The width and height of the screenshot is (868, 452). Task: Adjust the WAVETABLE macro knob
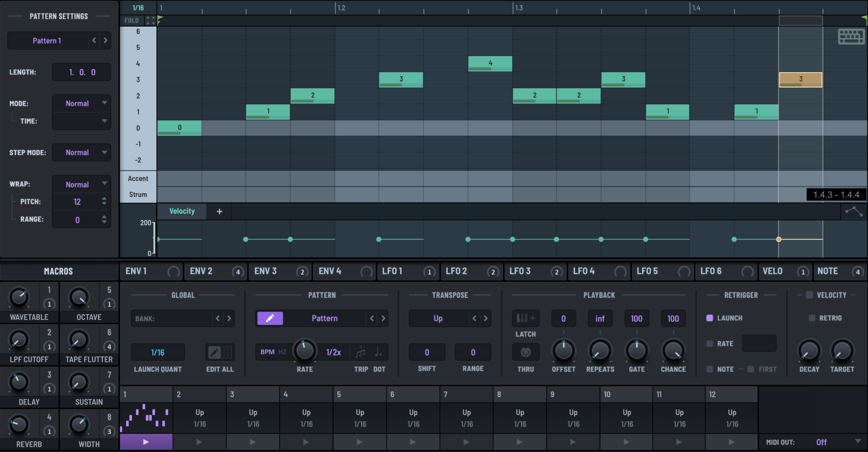(x=19, y=297)
